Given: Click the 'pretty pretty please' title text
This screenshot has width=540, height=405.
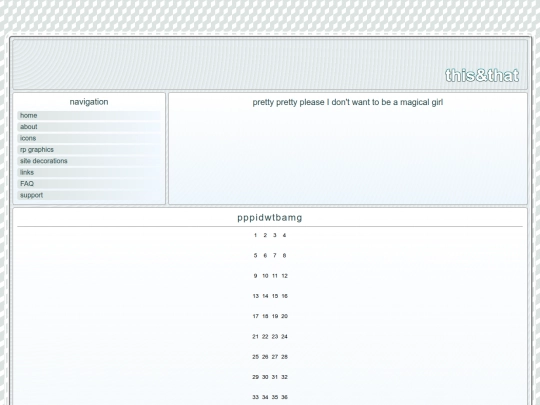Looking at the screenshot, I should pyautogui.click(x=348, y=103).
